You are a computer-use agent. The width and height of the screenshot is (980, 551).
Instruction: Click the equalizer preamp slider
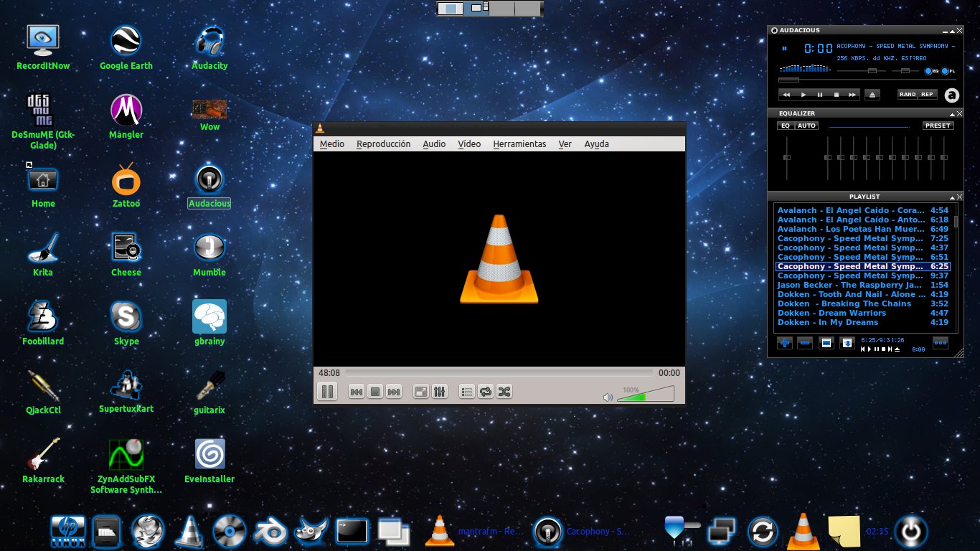(787, 158)
